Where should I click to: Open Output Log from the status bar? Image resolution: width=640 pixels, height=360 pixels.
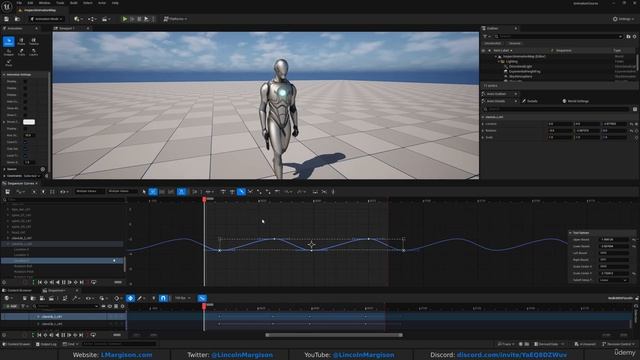coord(47,344)
